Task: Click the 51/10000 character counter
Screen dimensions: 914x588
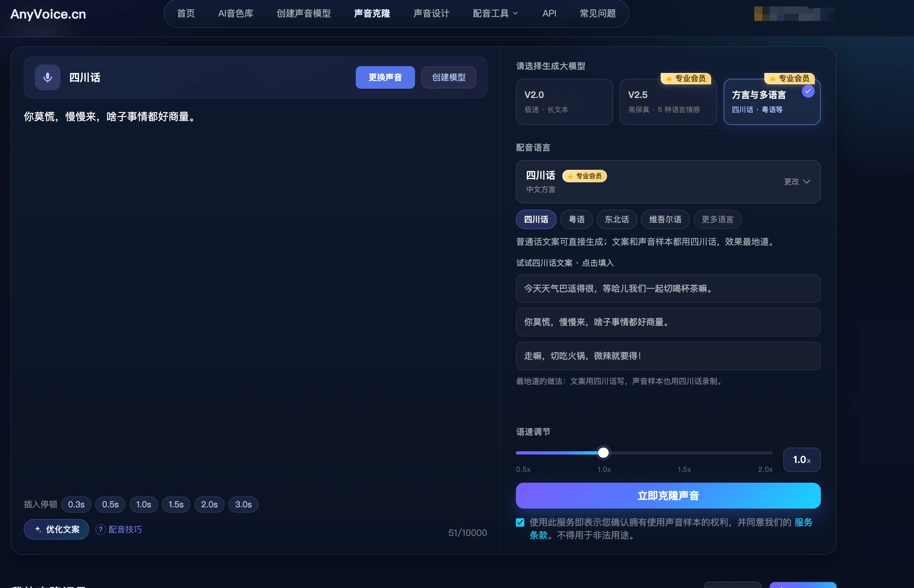Action: pos(467,533)
